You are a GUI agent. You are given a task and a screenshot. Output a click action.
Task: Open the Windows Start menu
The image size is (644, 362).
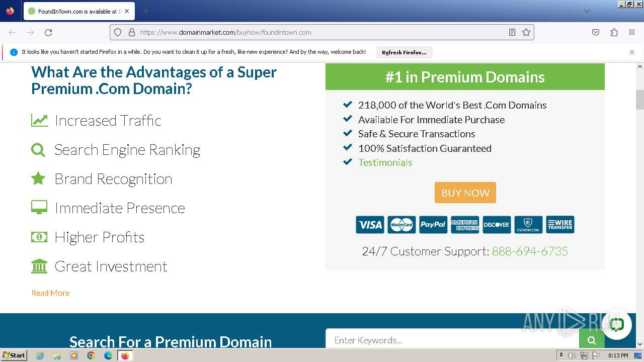[x=14, y=355]
